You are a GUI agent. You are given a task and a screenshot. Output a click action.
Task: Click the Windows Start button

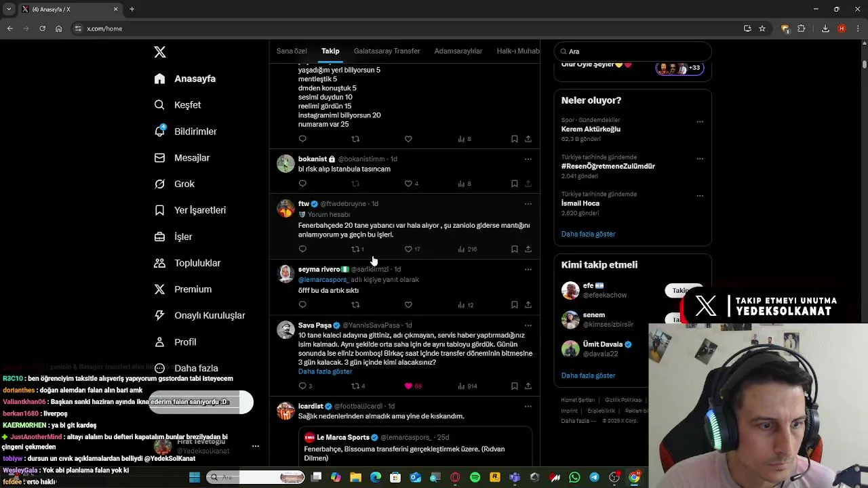(x=195, y=478)
